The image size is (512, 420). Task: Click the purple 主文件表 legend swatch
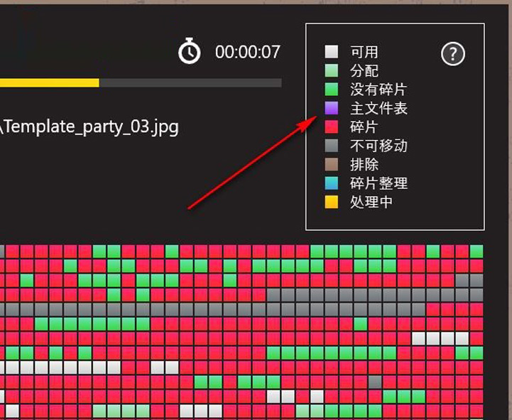[332, 108]
